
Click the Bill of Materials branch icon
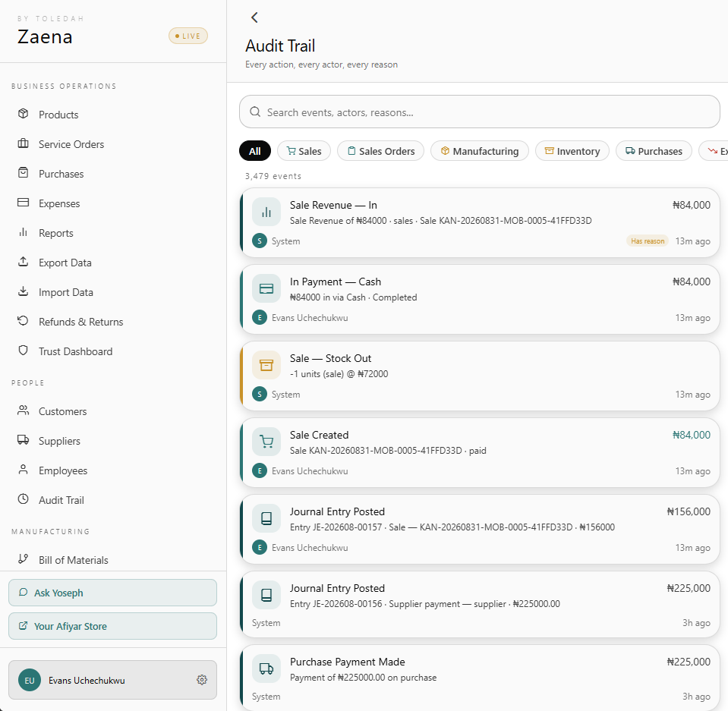pos(24,559)
